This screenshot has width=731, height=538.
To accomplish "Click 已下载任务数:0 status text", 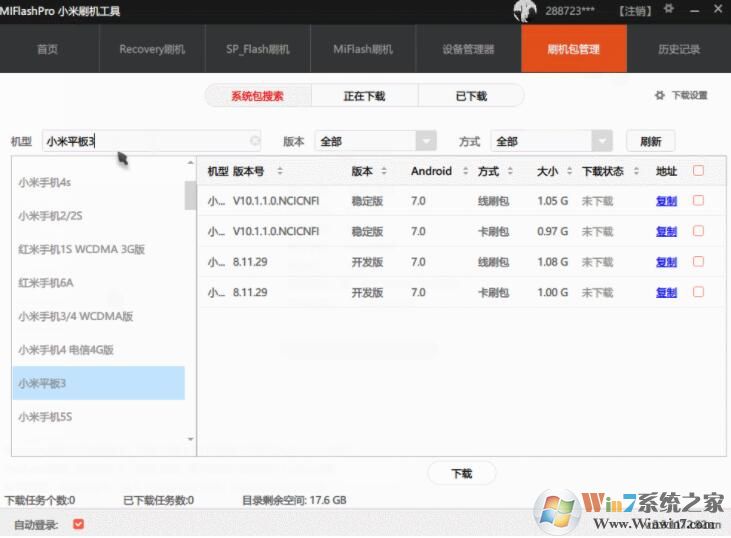I will (x=159, y=501).
